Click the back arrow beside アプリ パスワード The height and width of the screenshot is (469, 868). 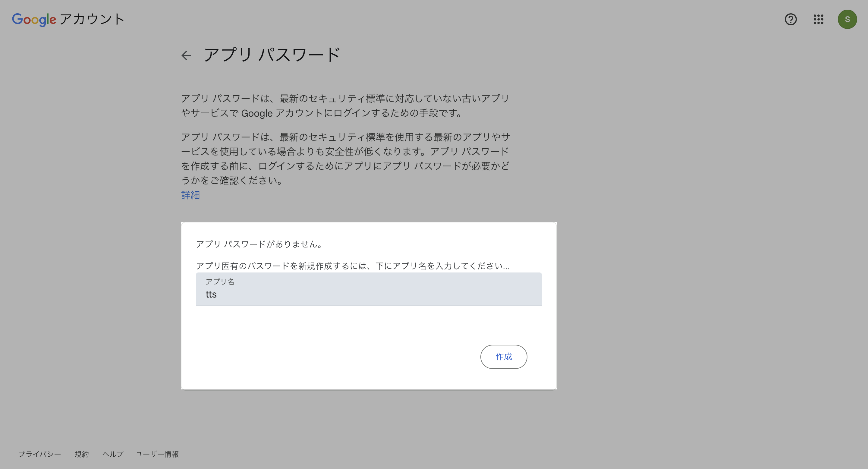pos(186,55)
